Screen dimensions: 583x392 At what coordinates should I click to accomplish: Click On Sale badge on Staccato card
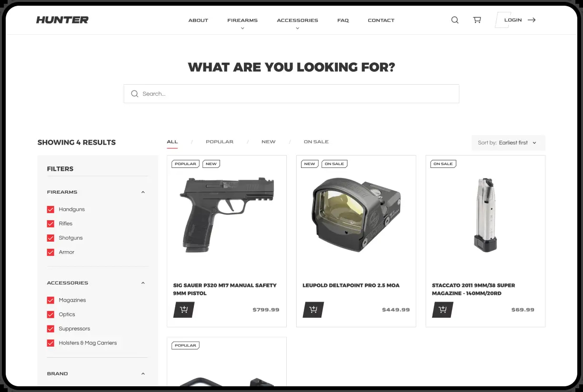coord(443,164)
